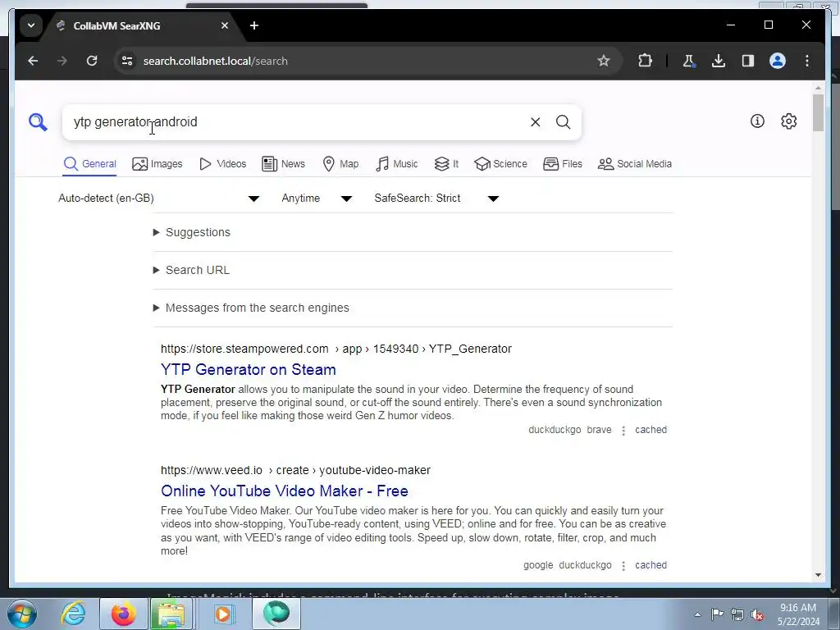
Task: Bookmark this page with star
Action: click(604, 61)
